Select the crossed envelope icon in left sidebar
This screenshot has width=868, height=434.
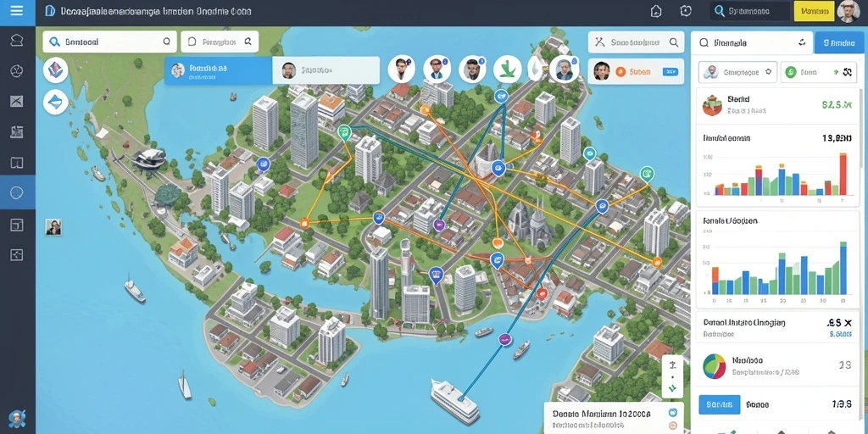point(17,101)
